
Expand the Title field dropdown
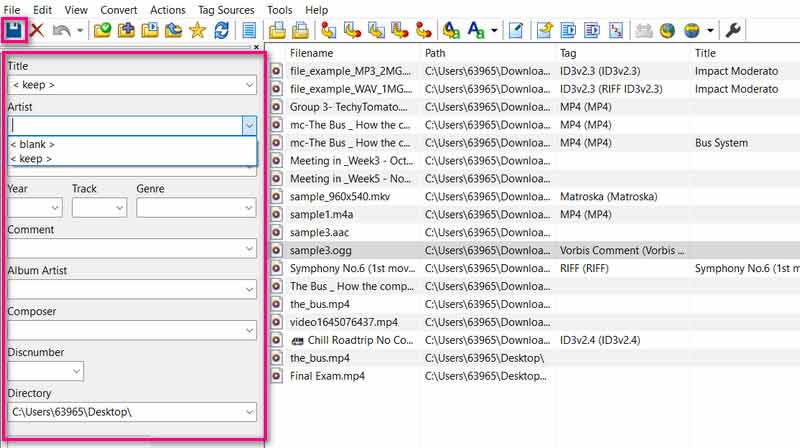(248, 85)
